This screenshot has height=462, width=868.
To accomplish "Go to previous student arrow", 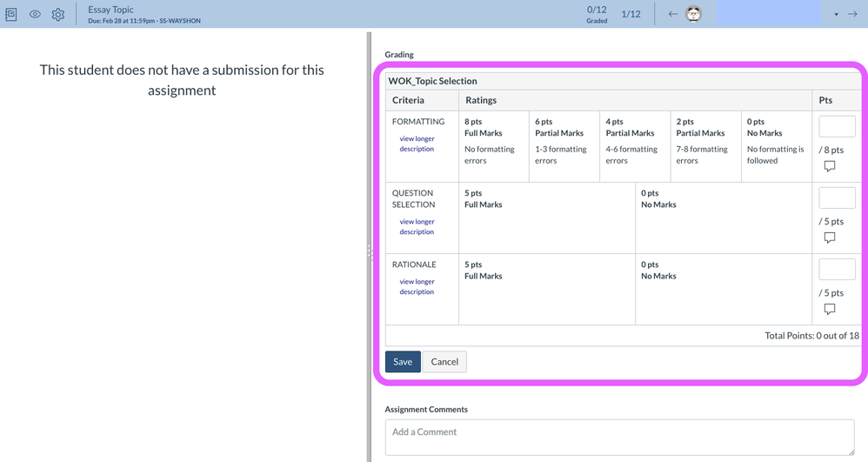I will (672, 14).
